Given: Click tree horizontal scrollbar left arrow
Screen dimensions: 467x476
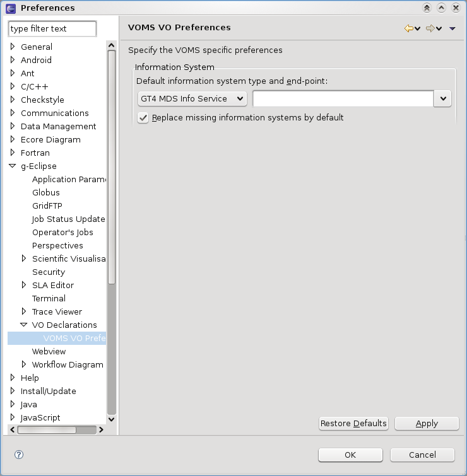Looking at the screenshot, I should (x=12, y=429).
